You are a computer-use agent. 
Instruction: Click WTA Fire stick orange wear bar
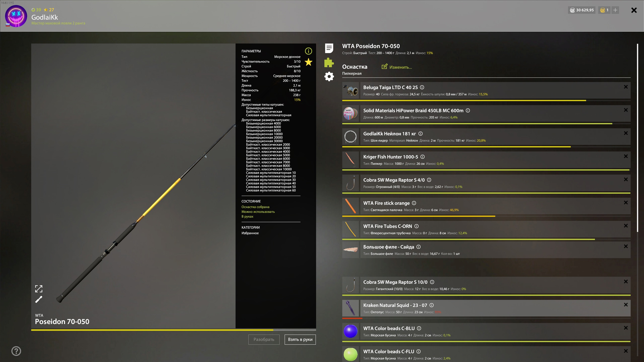486,216
